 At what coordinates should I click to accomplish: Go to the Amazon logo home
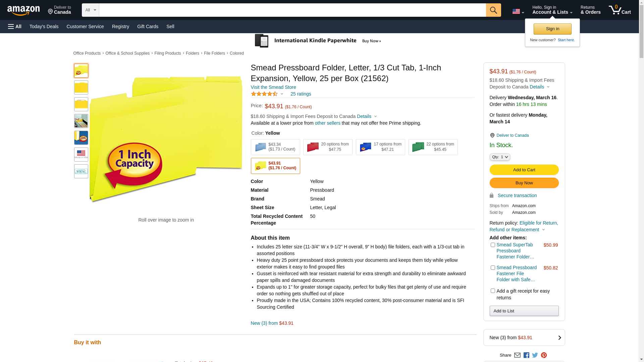pos(23,10)
